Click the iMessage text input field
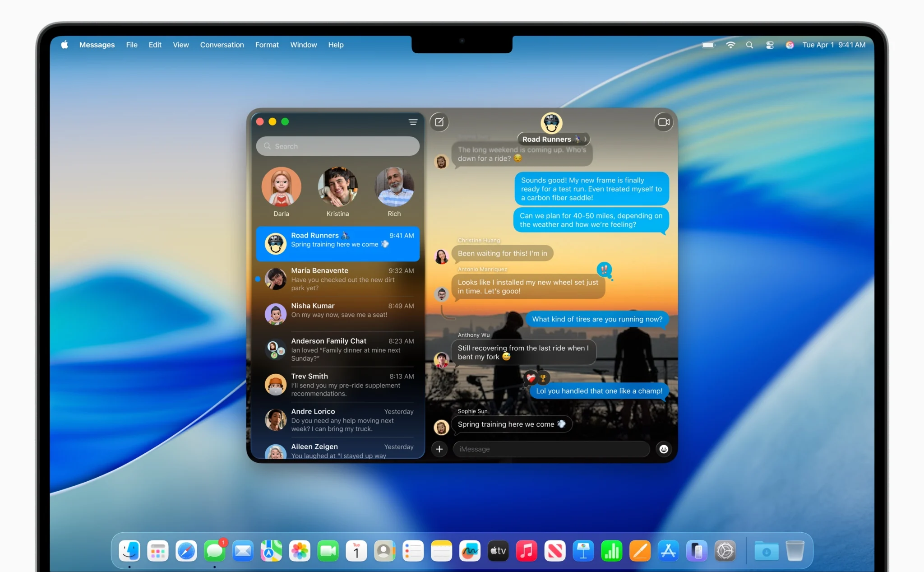This screenshot has height=572, width=924. point(551,449)
